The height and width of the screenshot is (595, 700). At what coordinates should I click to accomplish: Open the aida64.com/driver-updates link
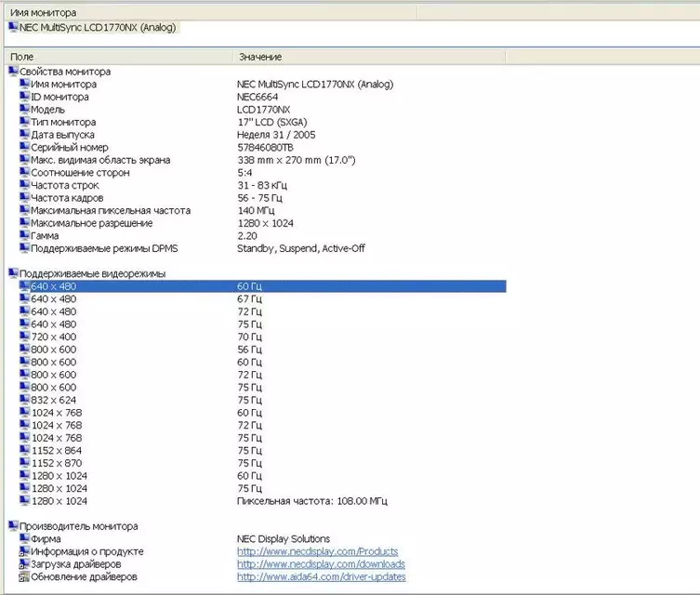(x=322, y=576)
